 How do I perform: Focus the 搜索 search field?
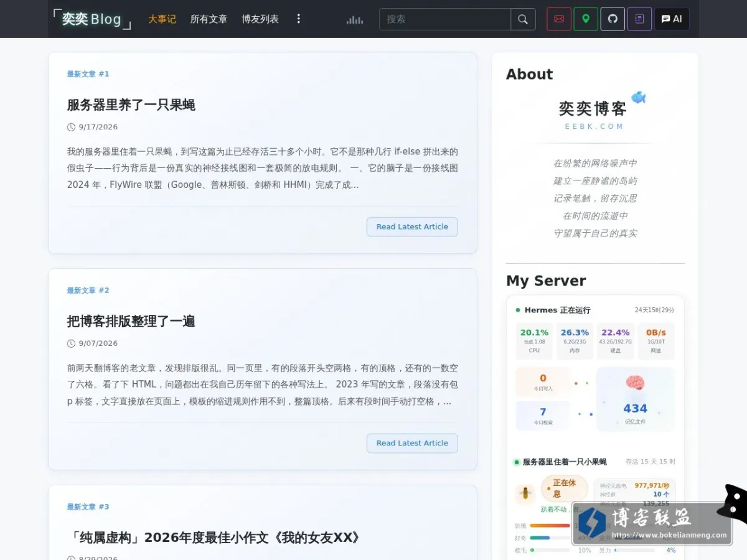coord(445,19)
